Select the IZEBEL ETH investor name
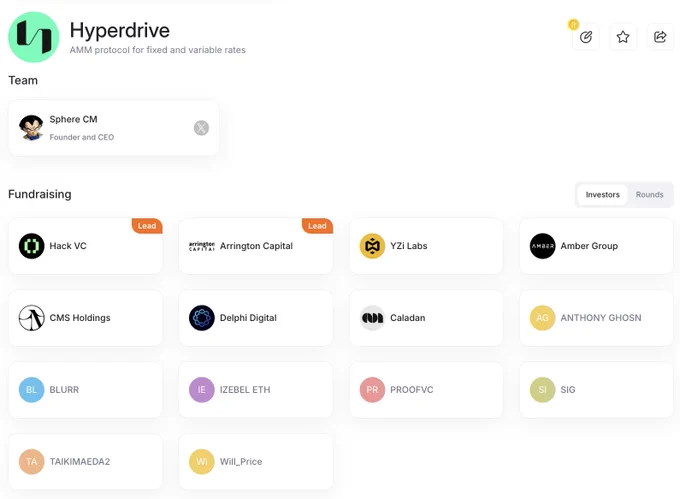680x499 pixels. pyautogui.click(x=245, y=390)
